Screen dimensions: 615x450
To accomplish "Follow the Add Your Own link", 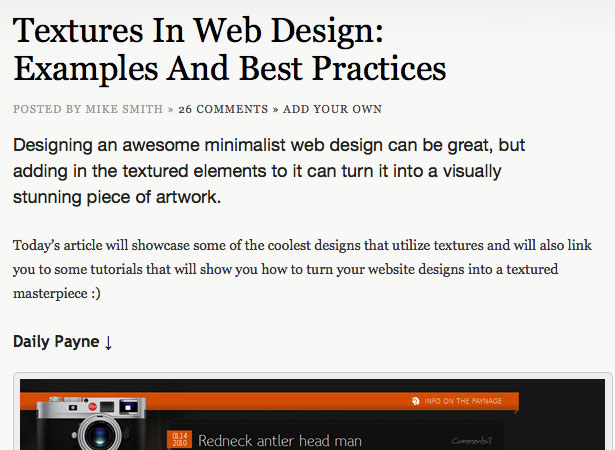I will (x=333, y=109).
